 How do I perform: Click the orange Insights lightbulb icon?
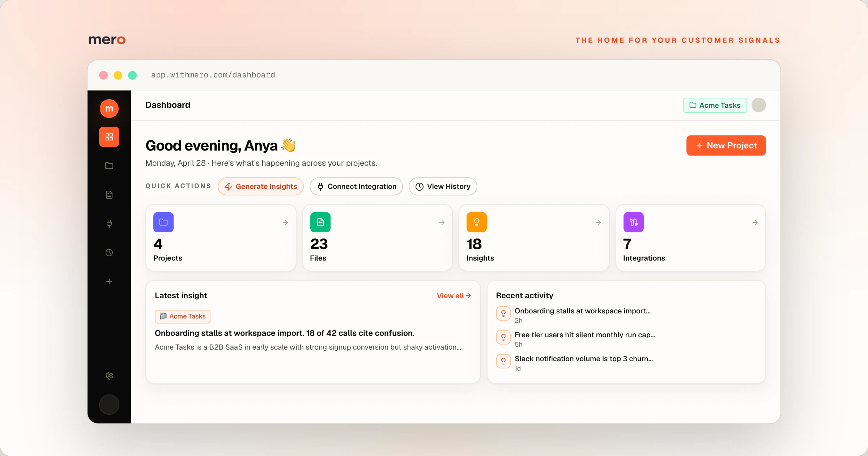tap(477, 222)
